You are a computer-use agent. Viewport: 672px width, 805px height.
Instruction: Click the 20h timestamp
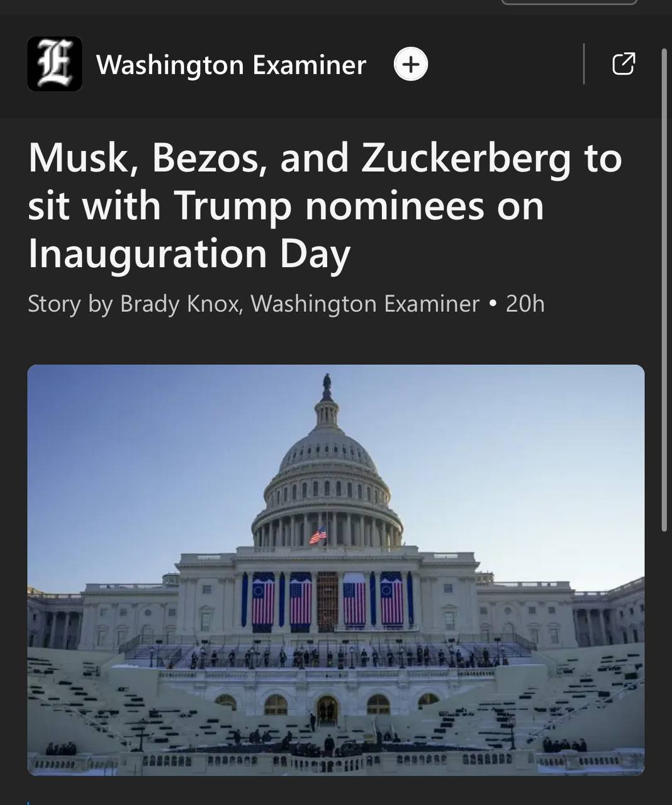click(525, 304)
